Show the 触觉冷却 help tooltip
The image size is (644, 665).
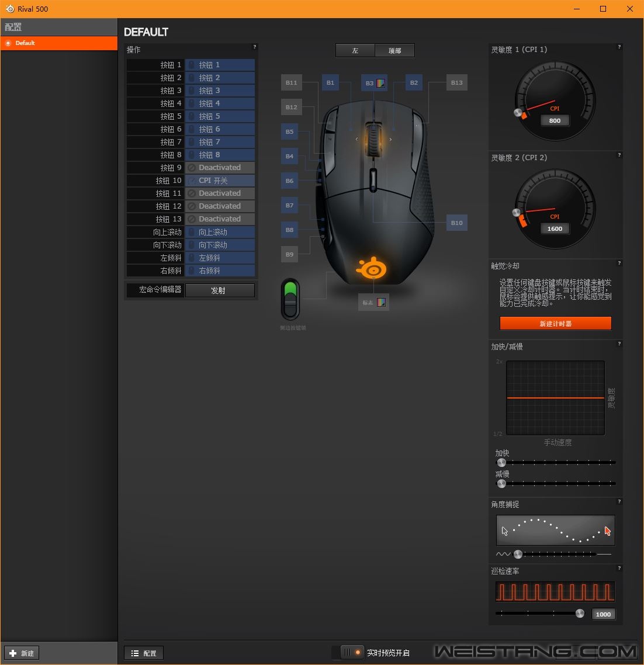point(619,263)
